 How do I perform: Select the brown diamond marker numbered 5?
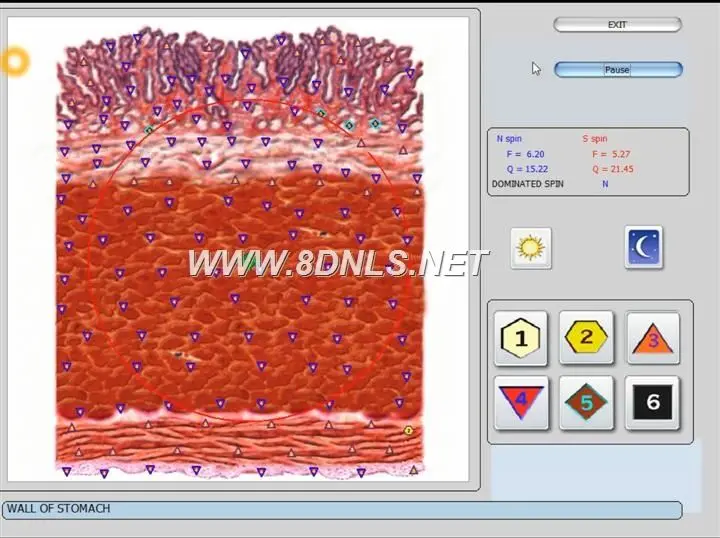(586, 403)
